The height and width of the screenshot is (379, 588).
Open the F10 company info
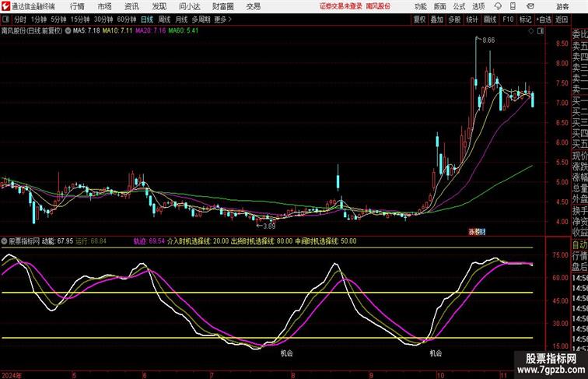(x=508, y=19)
